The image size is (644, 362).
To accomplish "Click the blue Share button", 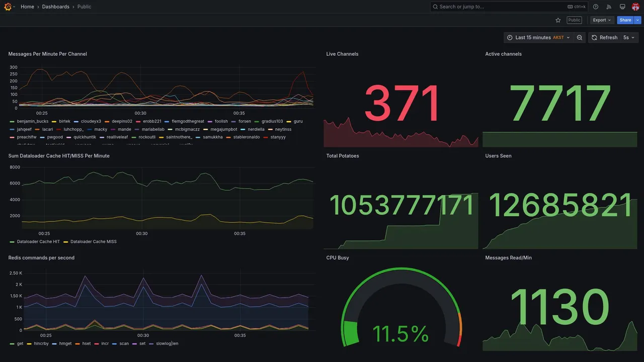I will click(x=625, y=20).
